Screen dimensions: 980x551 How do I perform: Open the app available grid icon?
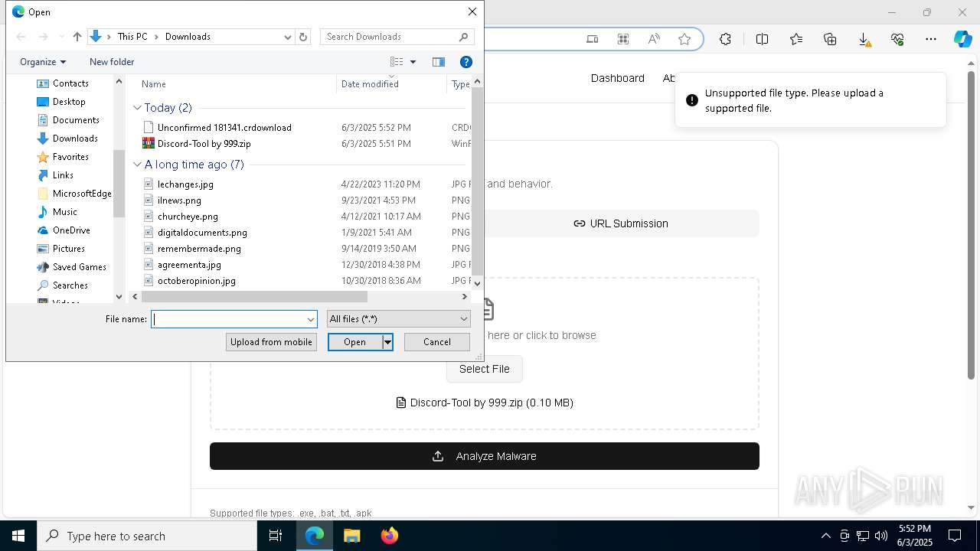tap(623, 39)
